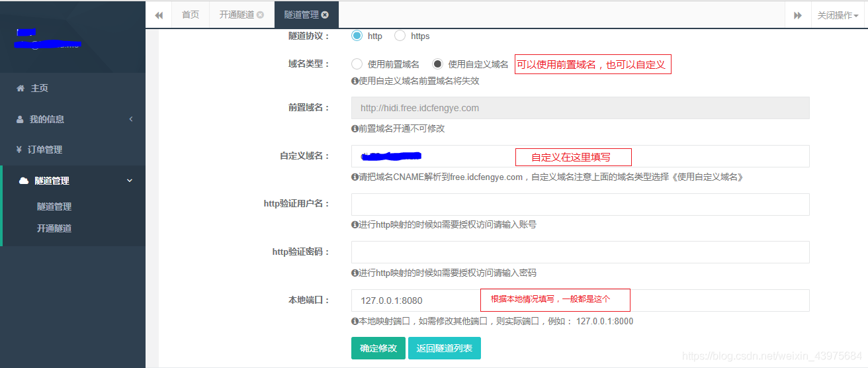Close the 隧道管理 tab using its x icon

pos(325,15)
